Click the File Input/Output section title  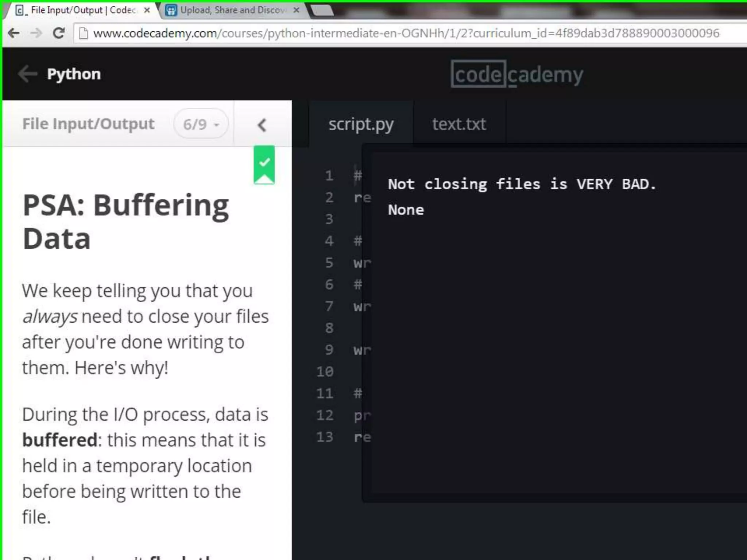click(x=88, y=124)
